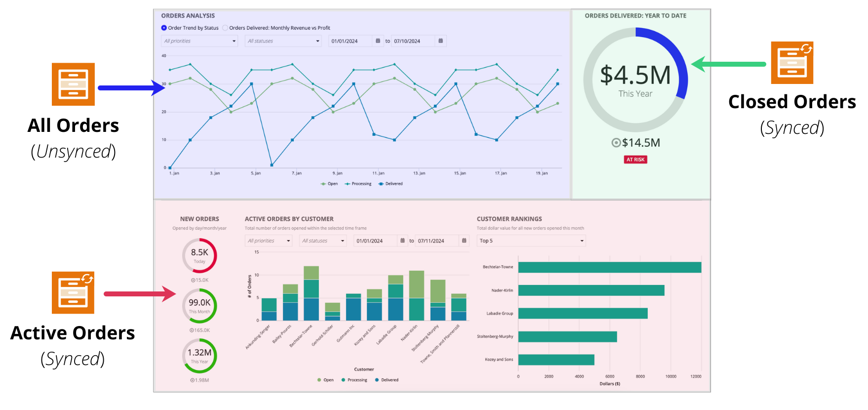Screen dimensions: 868x410
Task: Click the 1.32M This Year gauge
Action: 199,356
